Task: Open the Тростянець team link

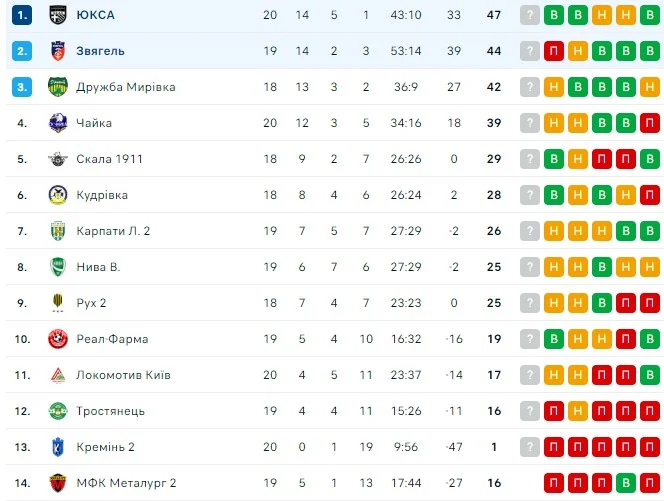Action: click(x=110, y=411)
